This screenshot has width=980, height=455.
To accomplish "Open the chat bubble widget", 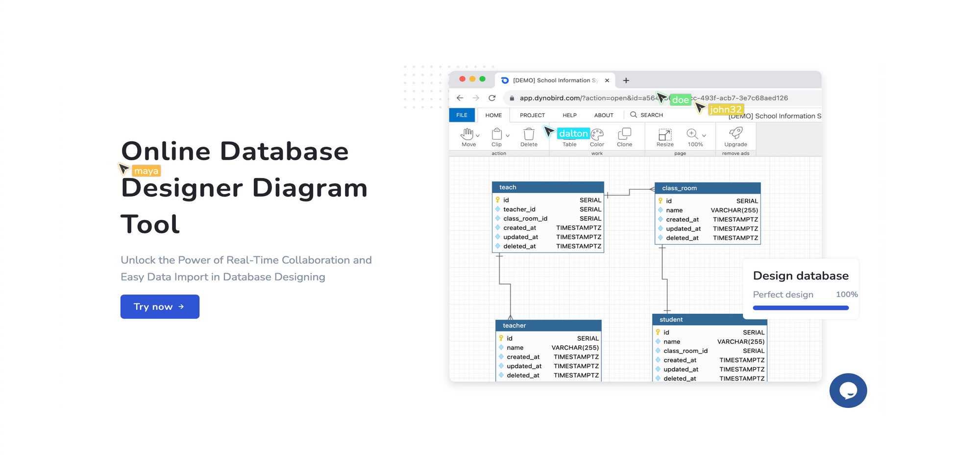I will click(848, 391).
